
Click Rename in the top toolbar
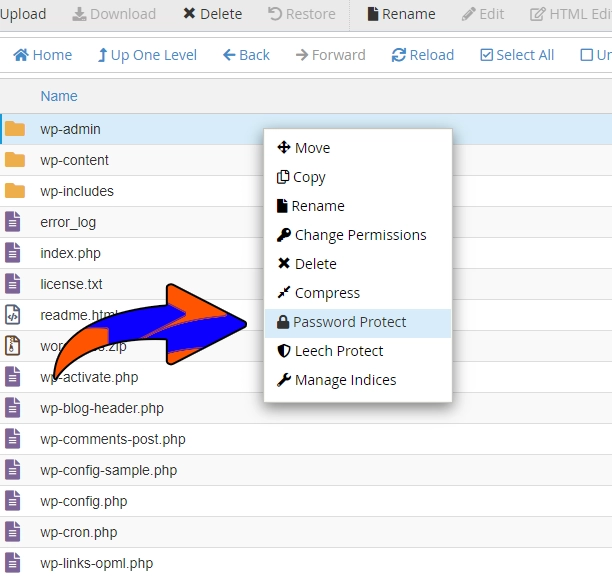point(400,14)
